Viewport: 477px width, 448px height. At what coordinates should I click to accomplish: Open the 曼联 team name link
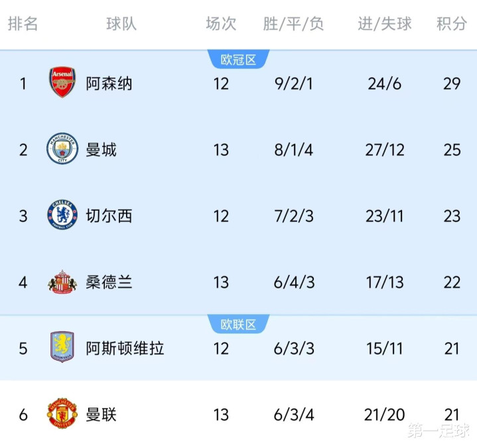[x=102, y=414]
